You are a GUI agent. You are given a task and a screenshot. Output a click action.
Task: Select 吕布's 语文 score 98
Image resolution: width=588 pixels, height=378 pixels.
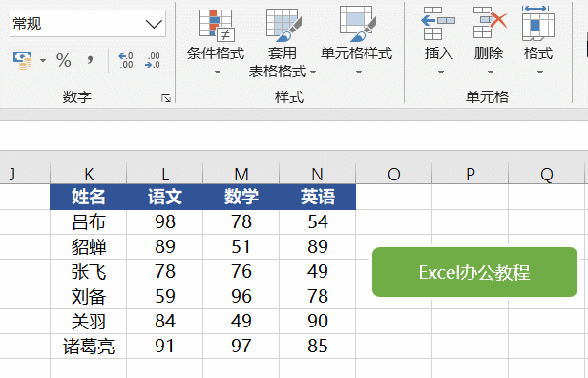pyautogui.click(x=165, y=222)
